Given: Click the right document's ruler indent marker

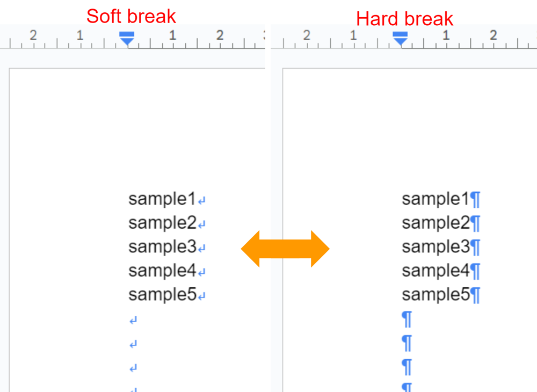Looking at the screenshot, I should click(x=400, y=38).
